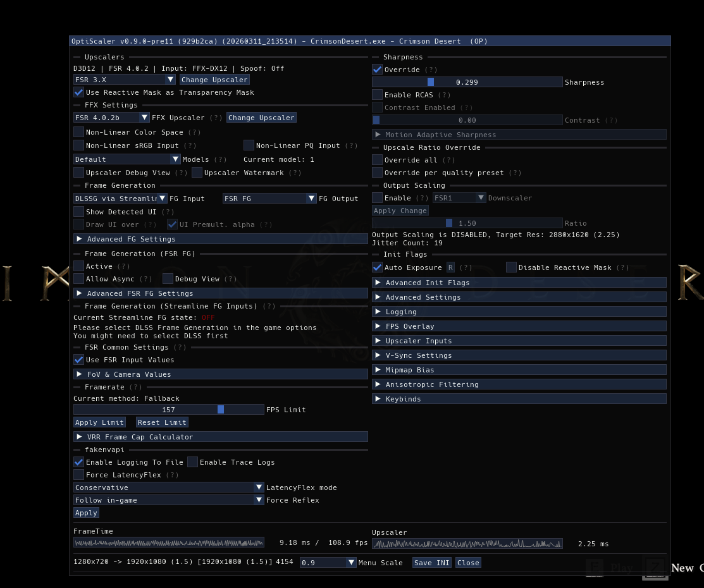The height and width of the screenshot is (588, 704).
Task: Click Apply Change under Output Scaling
Action: 400,210
